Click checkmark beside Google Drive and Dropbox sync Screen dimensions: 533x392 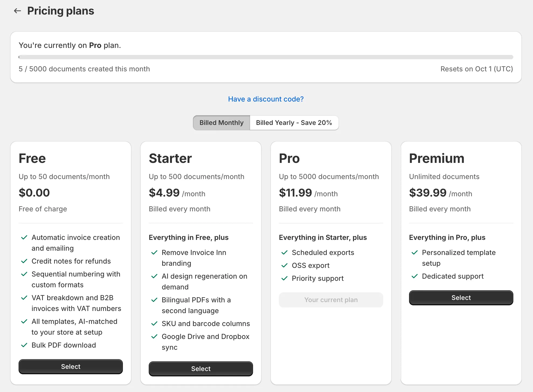point(154,337)
